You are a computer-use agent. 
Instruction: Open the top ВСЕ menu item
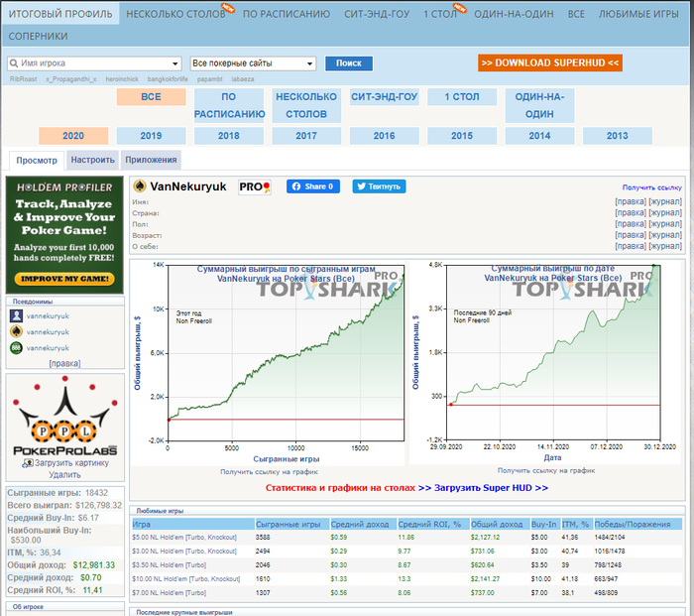(x=576, y=14)
